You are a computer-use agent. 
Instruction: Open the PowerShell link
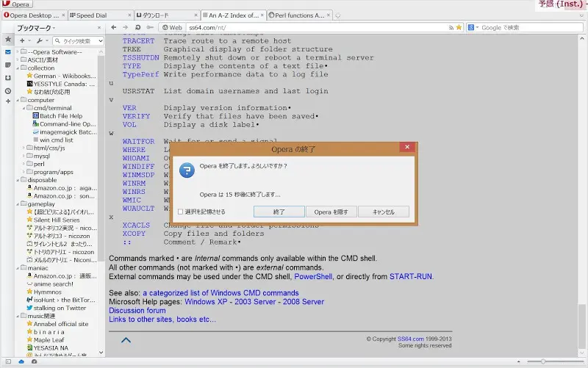pyautogui.click(x=313, y=277)
